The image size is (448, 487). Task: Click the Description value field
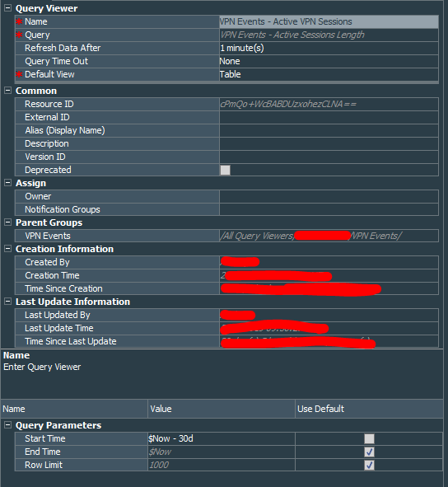329,144
